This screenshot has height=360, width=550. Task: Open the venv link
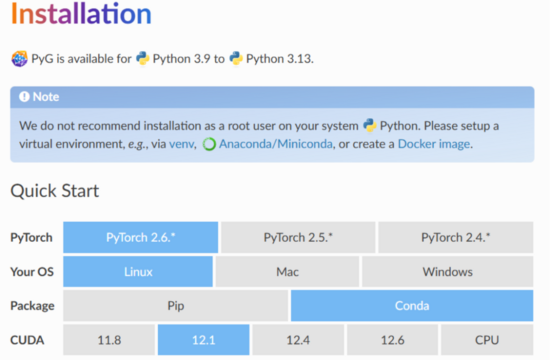[182, 144]
